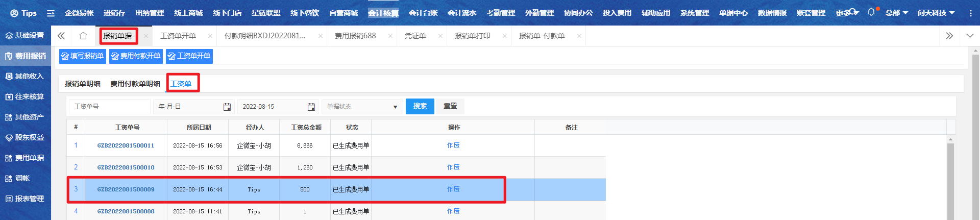Open the vertical three-dot options menu

(x=970, y=13)
